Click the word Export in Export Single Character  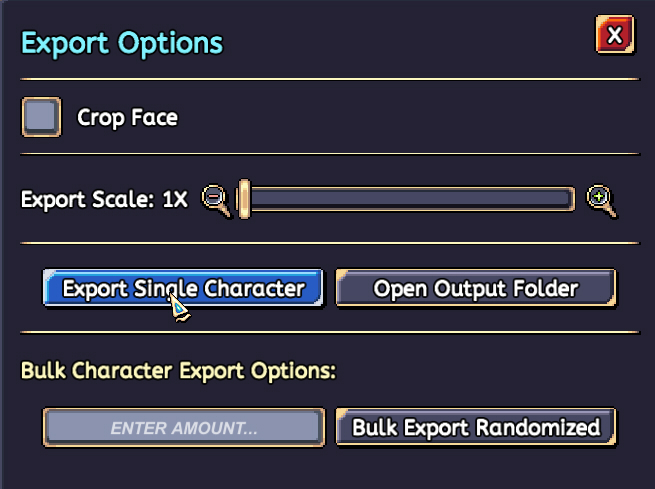93,289
